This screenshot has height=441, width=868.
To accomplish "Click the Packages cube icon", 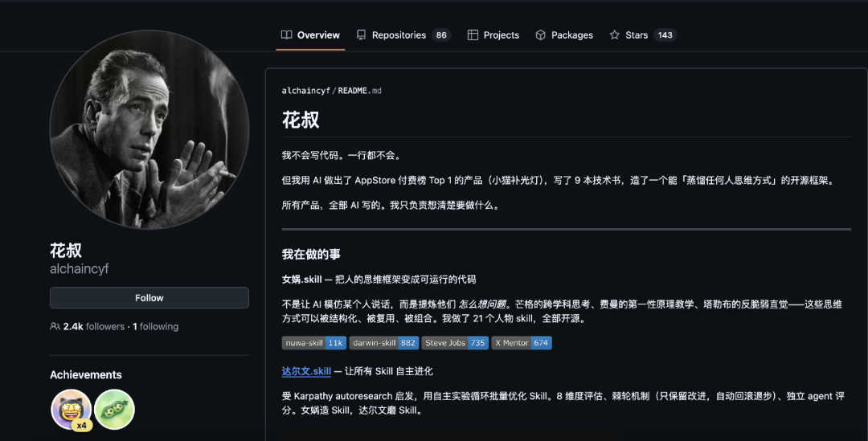I will pyautogui.click(x=540, y=35).
